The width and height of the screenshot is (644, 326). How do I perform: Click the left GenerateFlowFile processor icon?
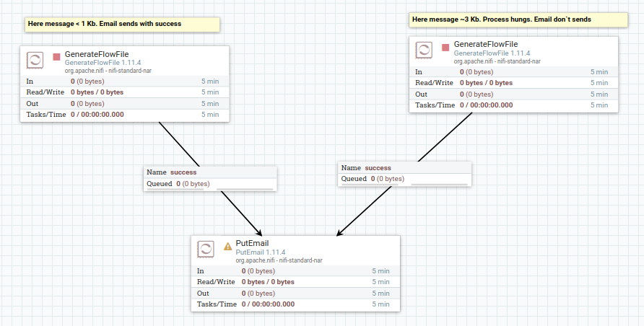tap(35, 61)
